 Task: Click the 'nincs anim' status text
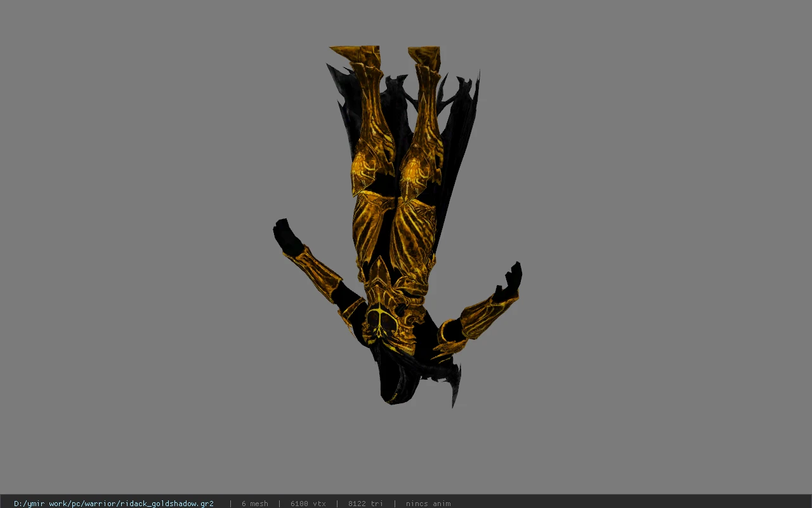(428, 504)
